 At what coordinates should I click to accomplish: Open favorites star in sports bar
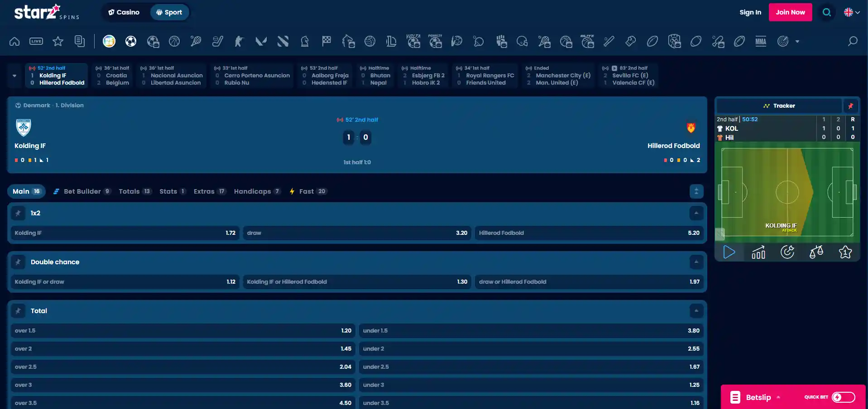[x=58, y=42]
